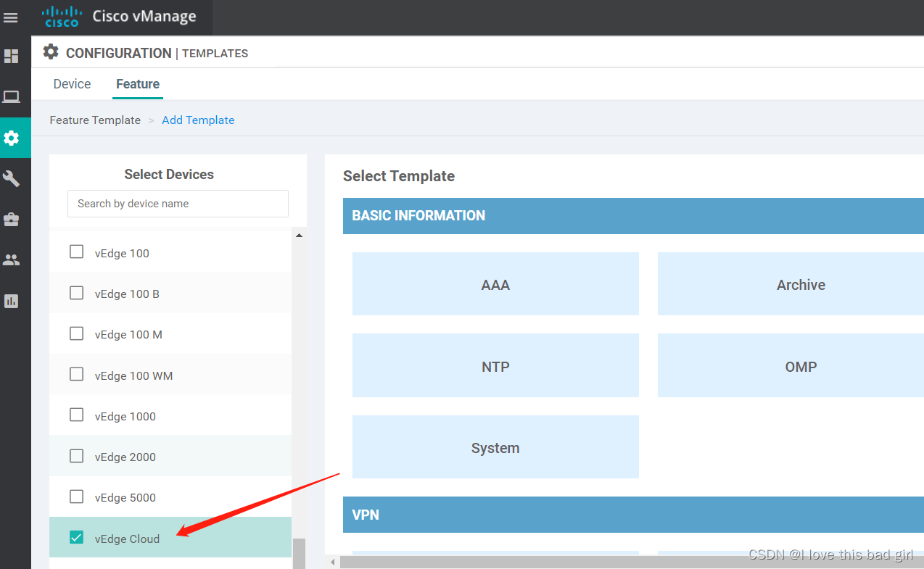Select the NTP template tile
The image size is (924, 569).
coord(495,365)
